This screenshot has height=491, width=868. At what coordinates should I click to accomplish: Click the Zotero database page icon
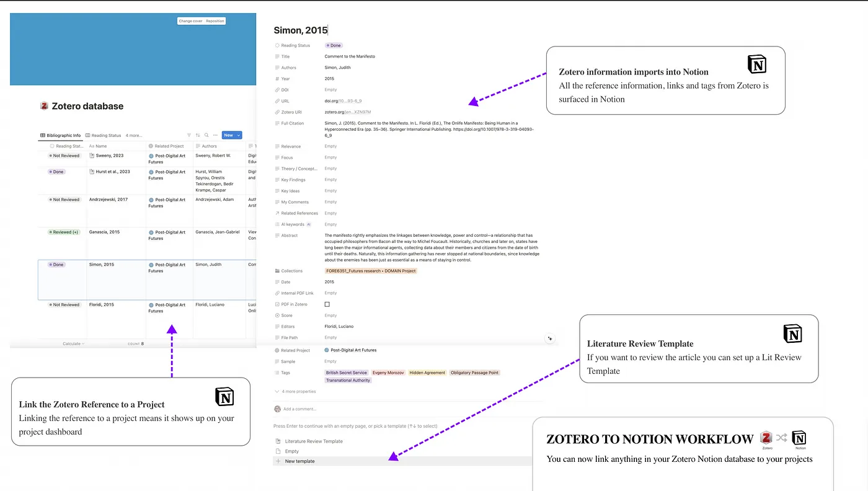pos(44,106)
